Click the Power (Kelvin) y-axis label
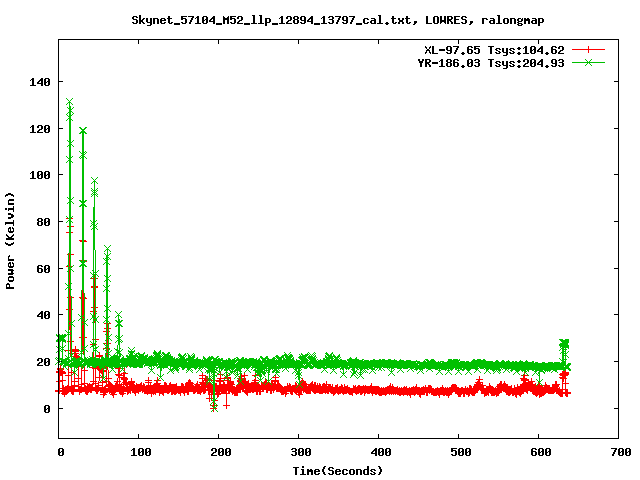Image resolution: width=640 pixels, height=480 pixels. (x=10, y=241)
